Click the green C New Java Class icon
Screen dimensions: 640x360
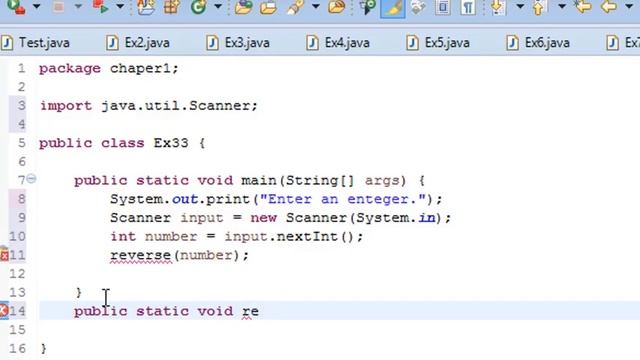199,7
